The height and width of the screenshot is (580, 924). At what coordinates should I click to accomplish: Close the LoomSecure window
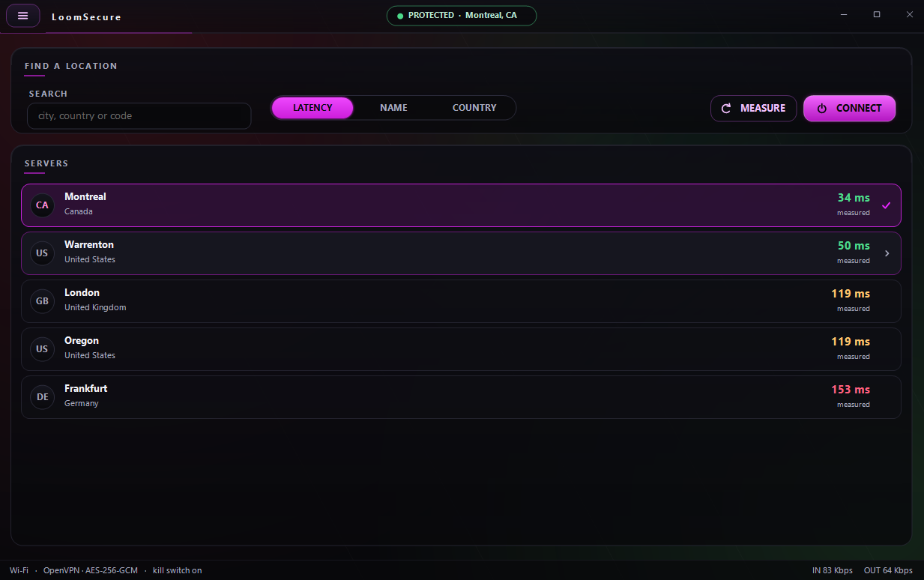(910, 14)
